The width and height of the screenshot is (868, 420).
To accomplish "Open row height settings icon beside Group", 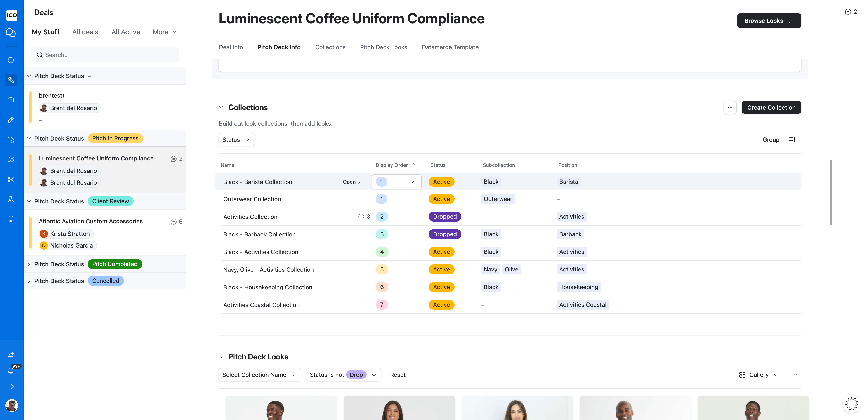I will click(x=792, y=139).
